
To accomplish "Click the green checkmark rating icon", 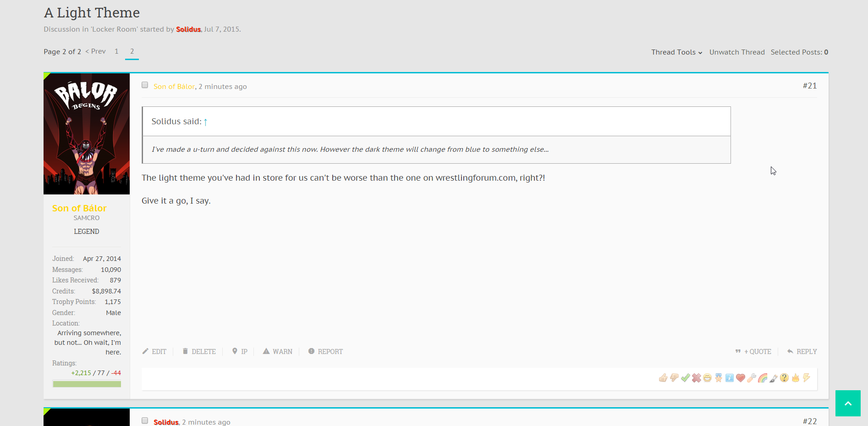I will click(685, 378).
